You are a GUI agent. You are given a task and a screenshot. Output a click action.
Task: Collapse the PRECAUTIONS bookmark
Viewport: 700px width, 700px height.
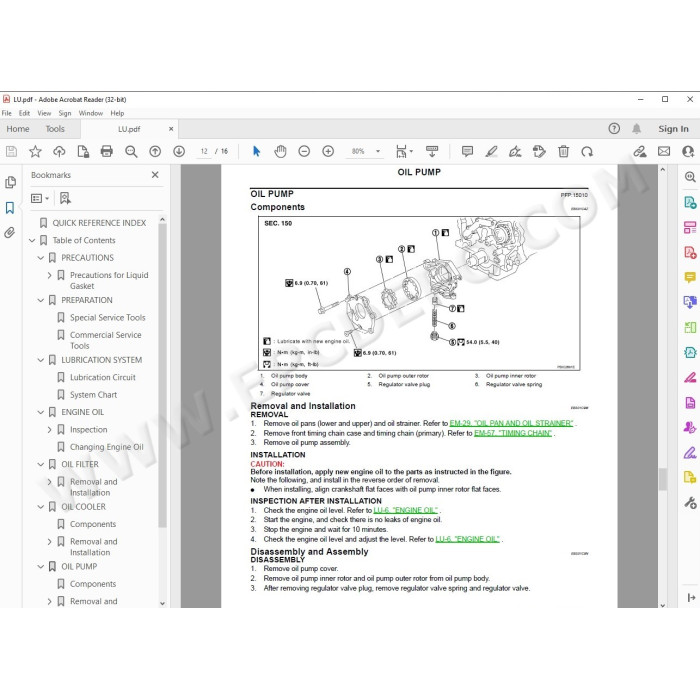[x=41, y=258]
